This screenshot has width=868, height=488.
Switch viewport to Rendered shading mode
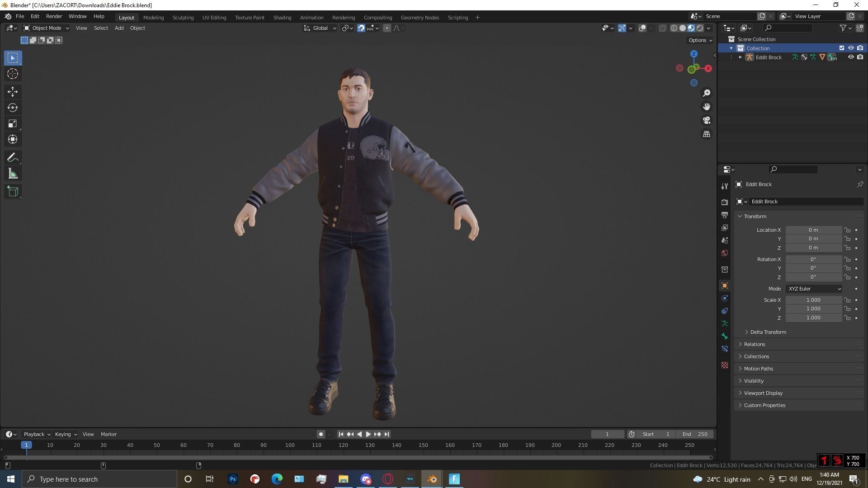tap(700, 28)
